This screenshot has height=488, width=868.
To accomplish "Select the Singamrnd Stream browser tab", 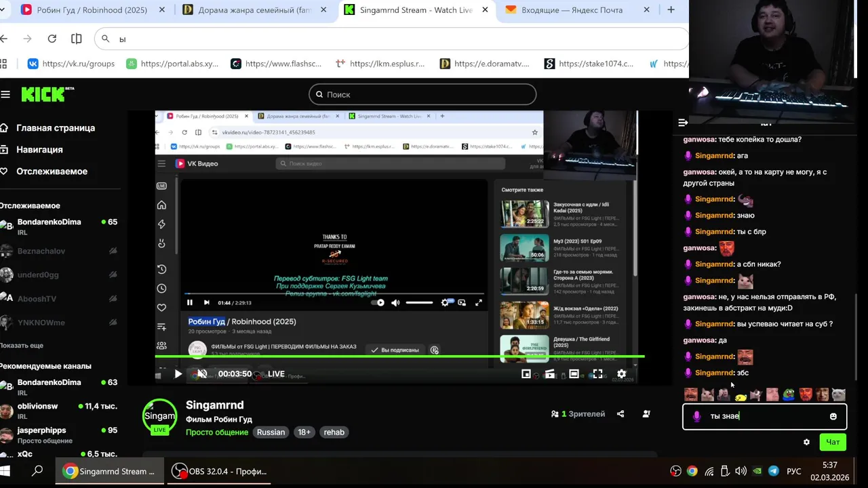I will tap(416, 10).
